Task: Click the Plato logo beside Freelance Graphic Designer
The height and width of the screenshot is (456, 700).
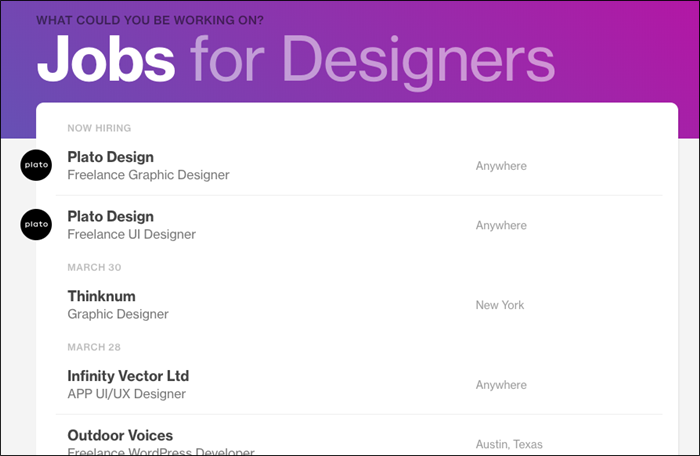Action: pyautogui.click(x=36, y=165)
